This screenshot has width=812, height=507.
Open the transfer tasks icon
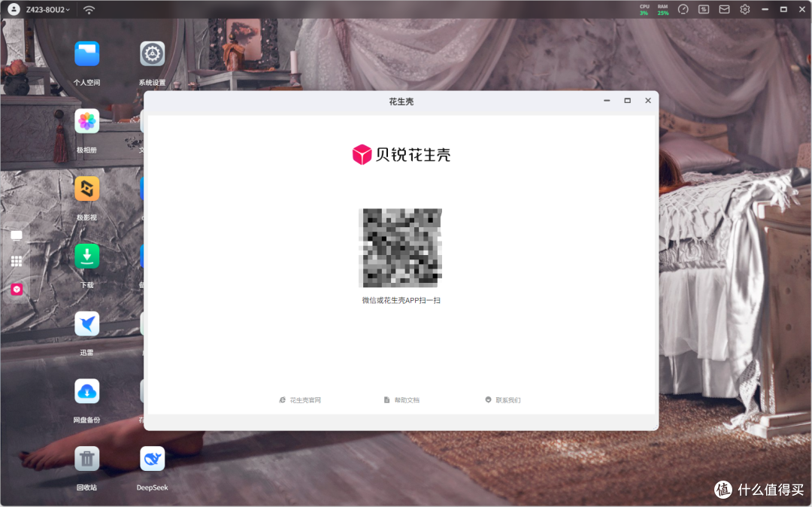(x=704, y=9)
